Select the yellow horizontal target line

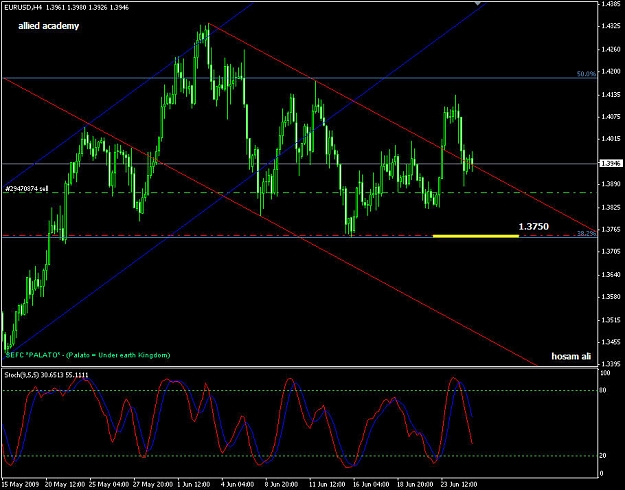pos(476,236)
